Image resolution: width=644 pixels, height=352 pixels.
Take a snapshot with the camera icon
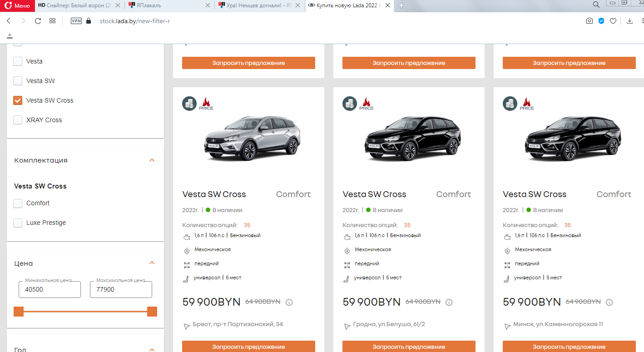click(x=589, y=21)
